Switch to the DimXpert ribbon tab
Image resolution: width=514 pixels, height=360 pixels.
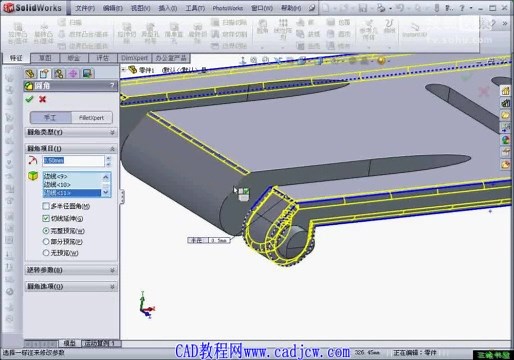[x=134, y=58]
